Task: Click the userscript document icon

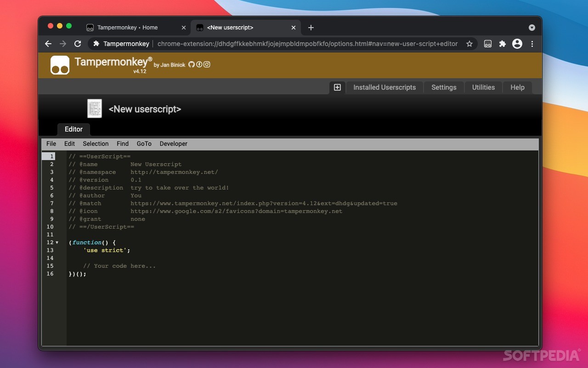Action: (95, 109)
